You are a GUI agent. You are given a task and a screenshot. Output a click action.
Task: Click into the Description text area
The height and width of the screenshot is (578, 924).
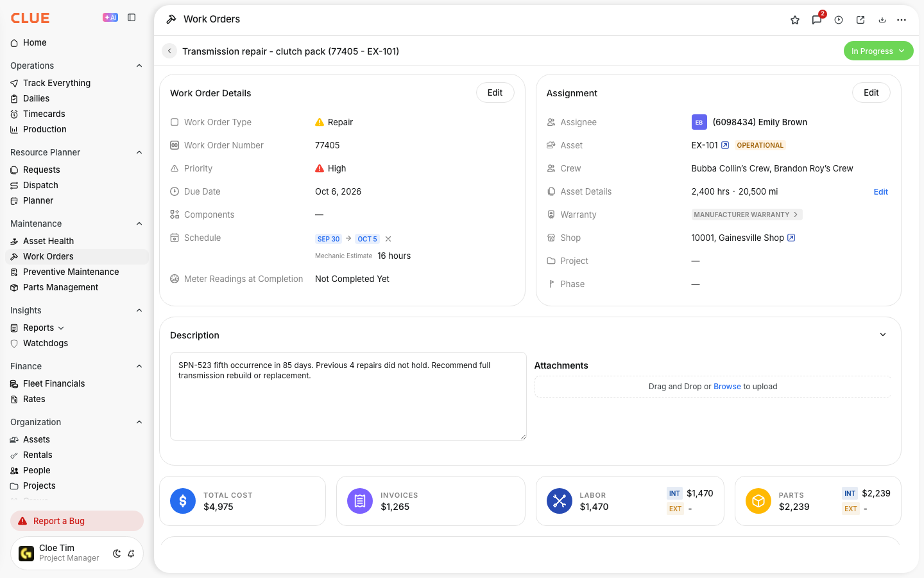point(348,396)
